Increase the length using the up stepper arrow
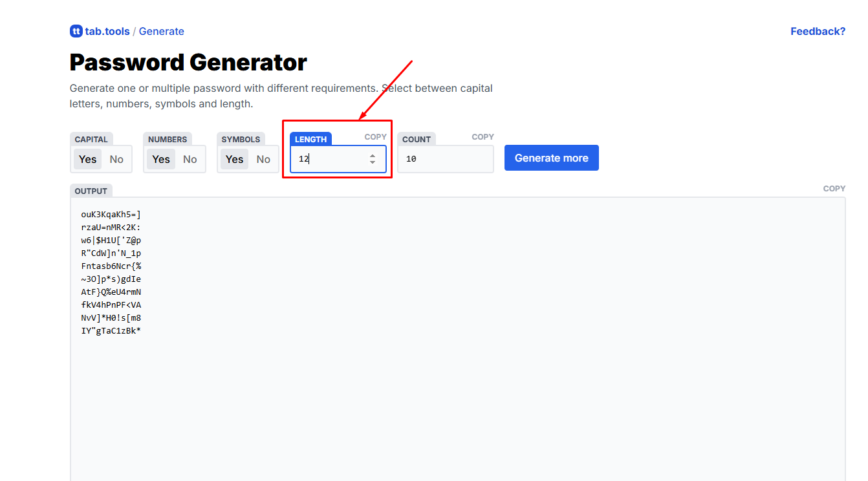 coord(373,155)
